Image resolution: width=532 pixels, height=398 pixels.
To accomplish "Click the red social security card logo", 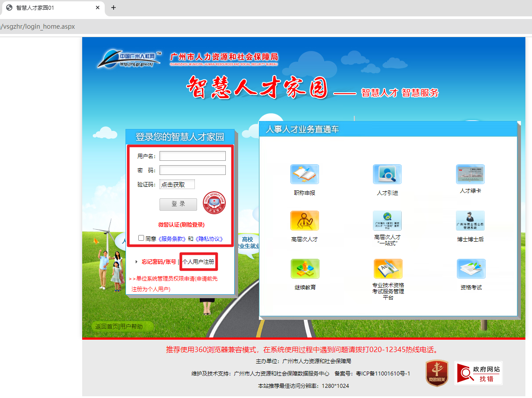I will [214, 203].
